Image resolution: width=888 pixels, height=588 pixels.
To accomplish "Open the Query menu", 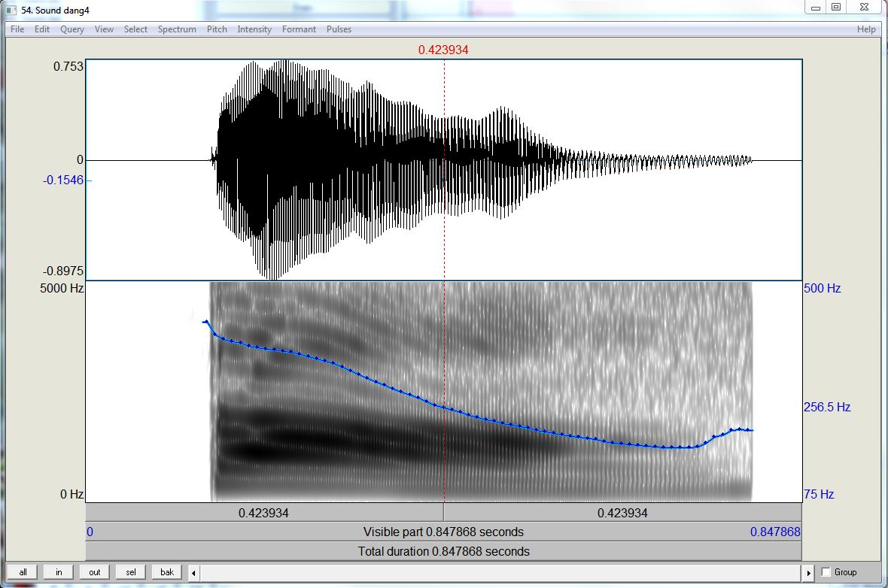I will pyautogui.click(x=72, y=29).
